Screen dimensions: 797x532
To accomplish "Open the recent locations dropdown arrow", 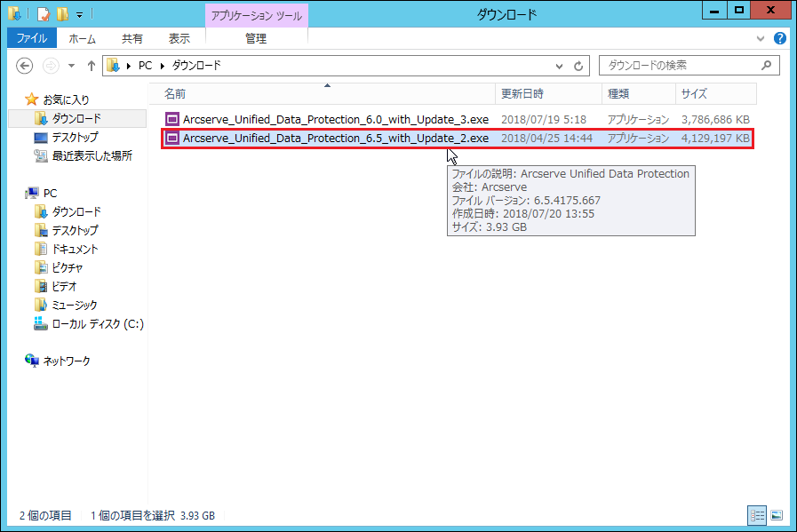I will point(72,66).
